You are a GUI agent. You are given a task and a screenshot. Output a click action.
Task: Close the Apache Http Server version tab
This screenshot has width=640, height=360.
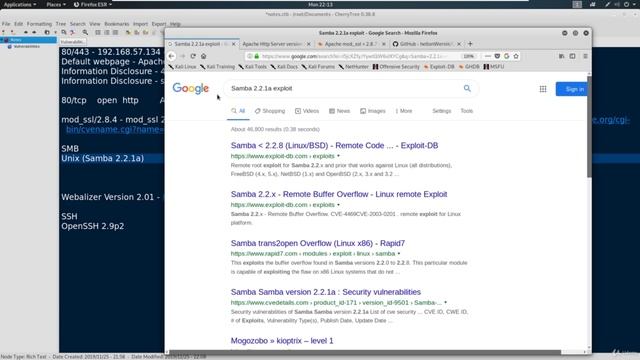click(309, 44)
